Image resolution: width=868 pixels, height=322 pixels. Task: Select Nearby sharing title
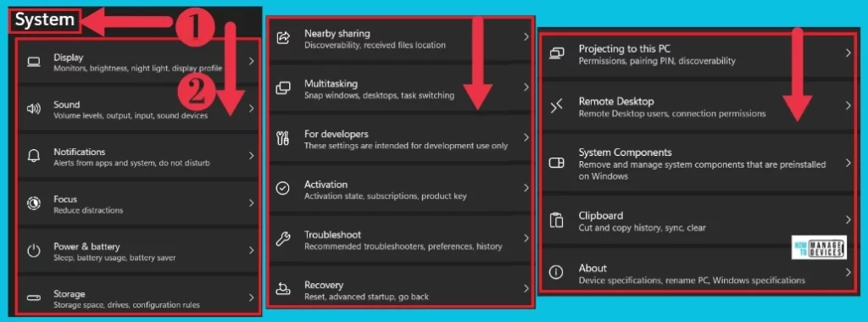337,34
